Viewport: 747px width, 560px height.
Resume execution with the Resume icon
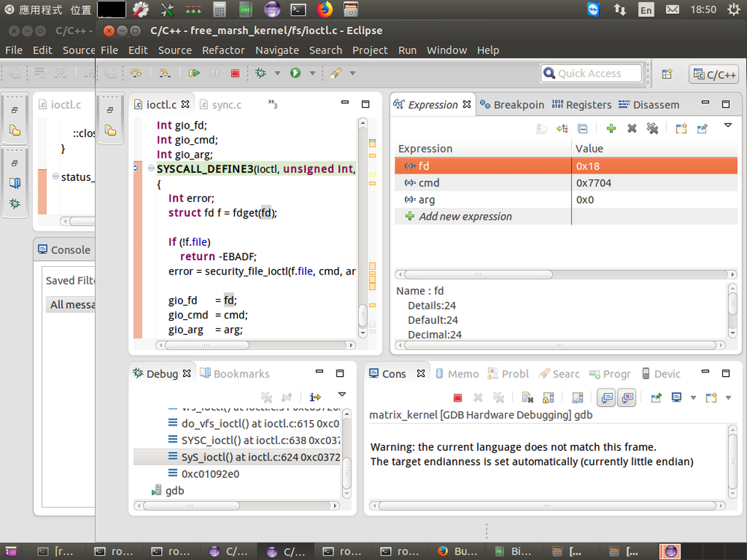pyautogui.click(x=194, y=73)
